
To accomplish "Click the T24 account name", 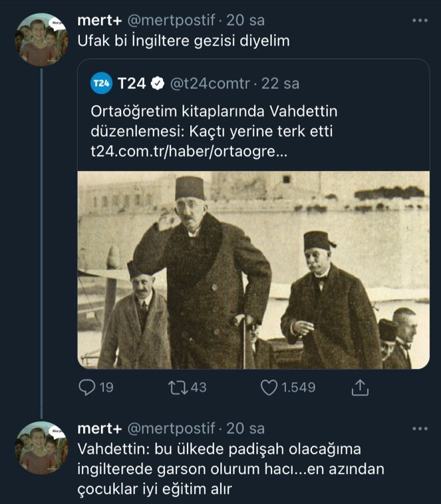I will (132, 84).
